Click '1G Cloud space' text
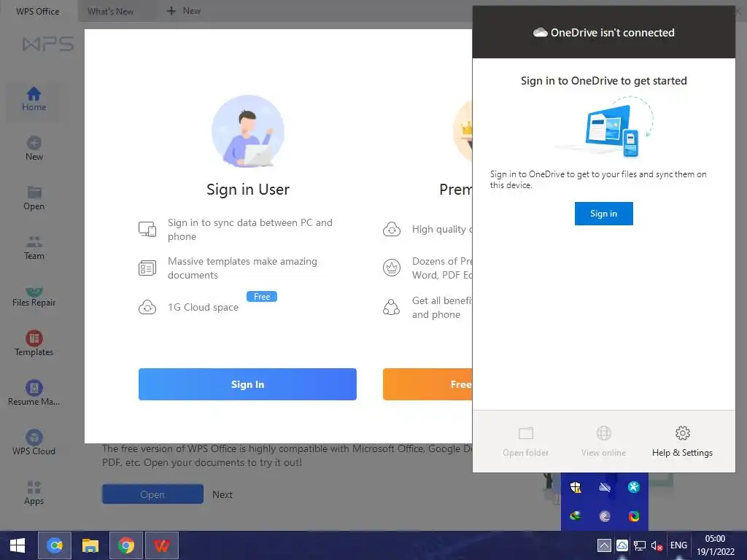This screenshot has width=747, height=560. pos(203,307)
